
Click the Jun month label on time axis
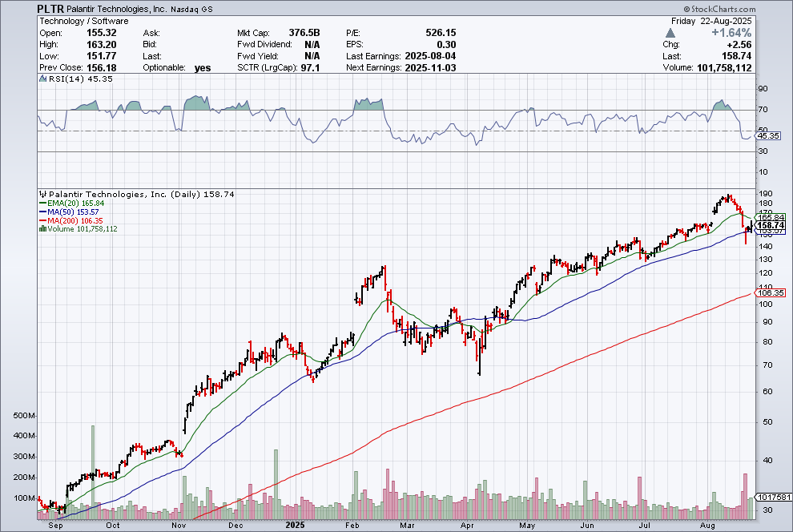[x=586, y=526]
